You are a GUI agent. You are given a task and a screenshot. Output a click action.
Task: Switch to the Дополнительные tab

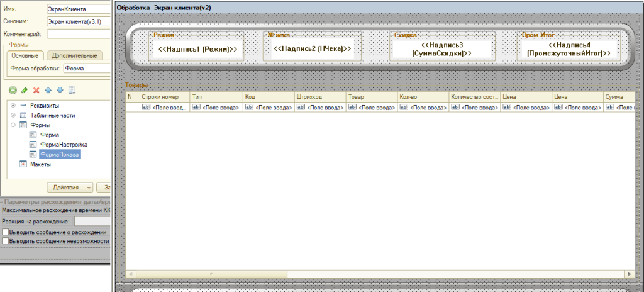click(x=74, y=56)
